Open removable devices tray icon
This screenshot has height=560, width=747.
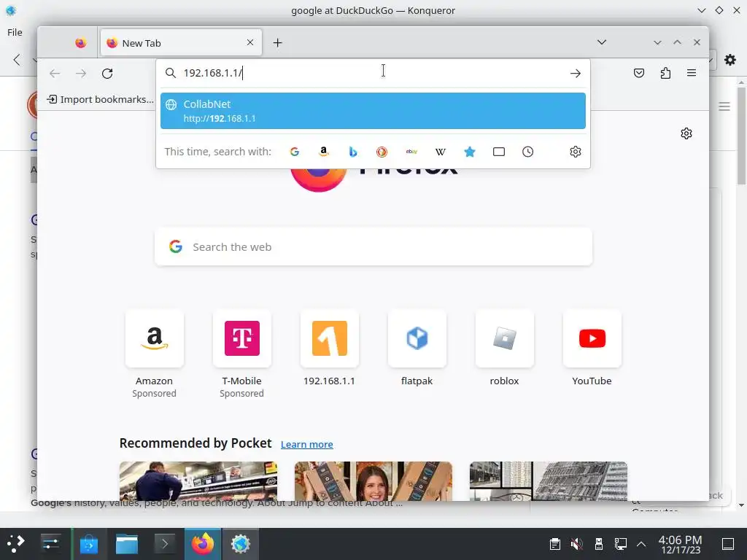599,544
